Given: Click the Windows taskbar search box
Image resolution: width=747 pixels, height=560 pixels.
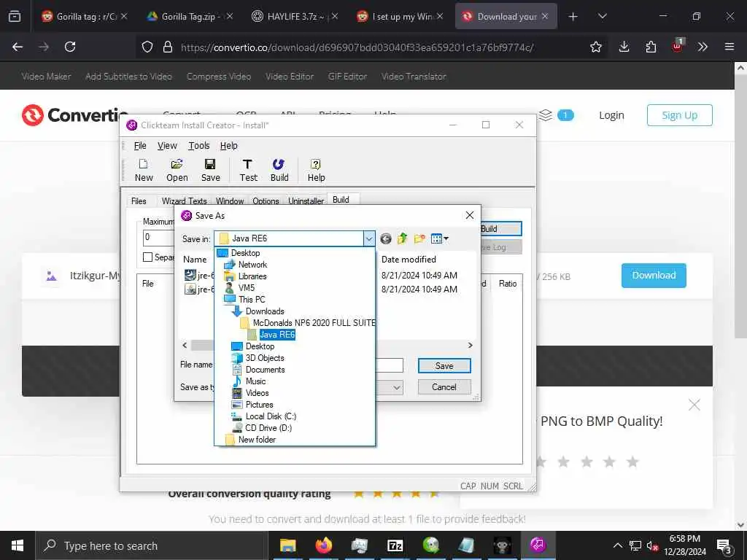Looking at the screenshot, I should pyautogui.click(x=151, y=545).
